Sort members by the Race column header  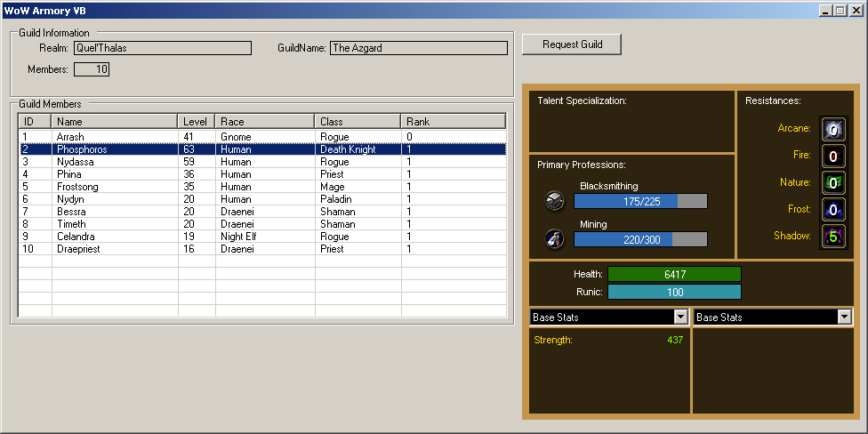pos(265,121)
